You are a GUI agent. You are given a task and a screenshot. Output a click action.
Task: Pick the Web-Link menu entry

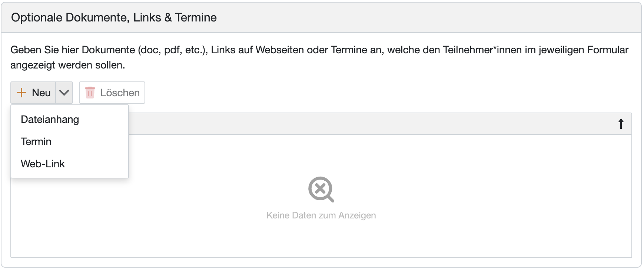point(43,164)
